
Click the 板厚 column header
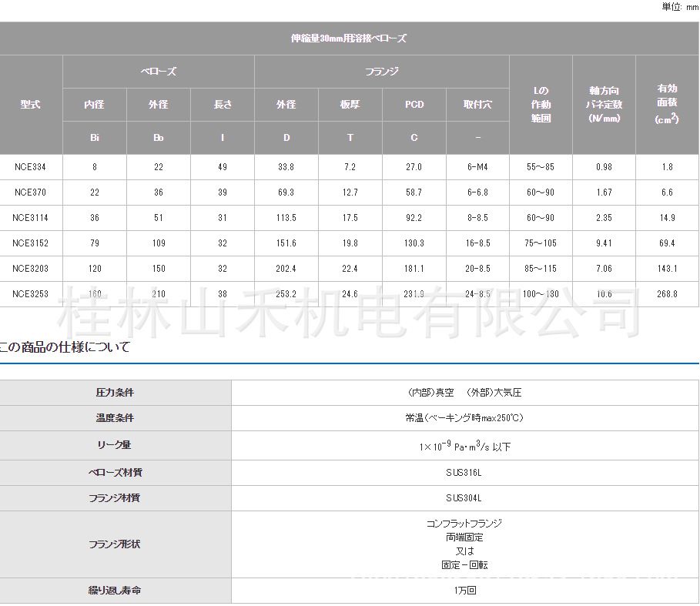pyautogui.click(x=350, y=105)
